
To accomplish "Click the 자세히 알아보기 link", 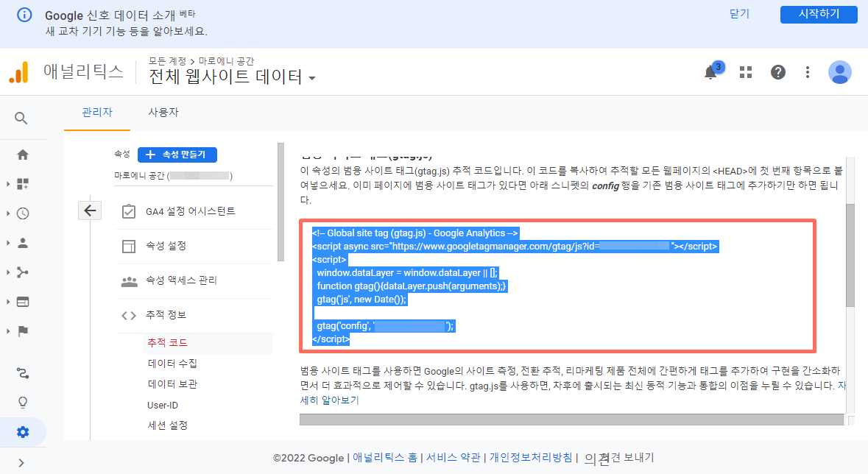I will (x=329, y=400).
